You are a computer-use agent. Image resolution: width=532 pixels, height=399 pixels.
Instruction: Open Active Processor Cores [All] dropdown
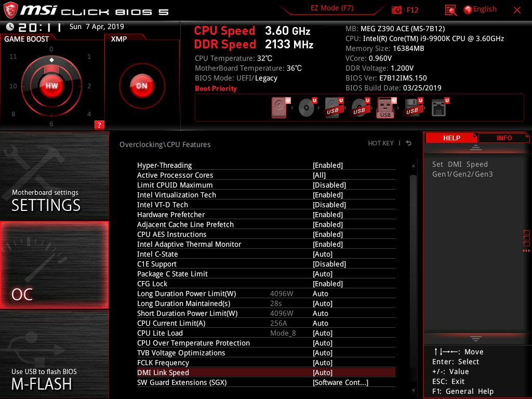319,175
